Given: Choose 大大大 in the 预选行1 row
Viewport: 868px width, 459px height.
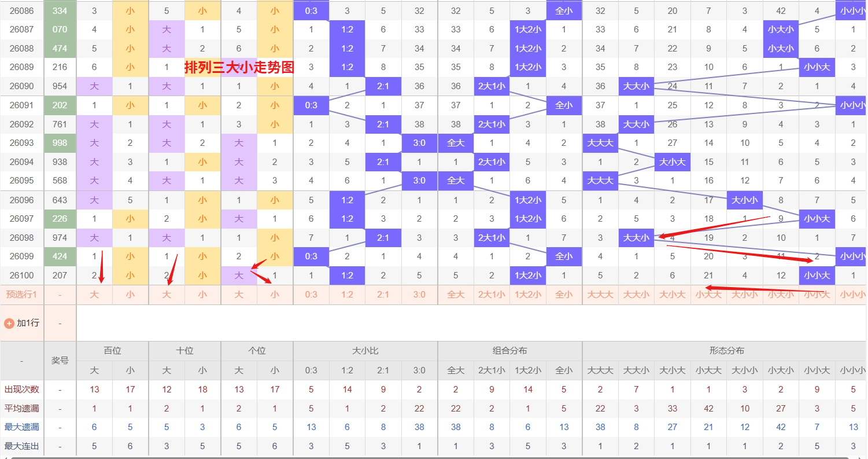Looking at the screenshot, I should (600, 295).
